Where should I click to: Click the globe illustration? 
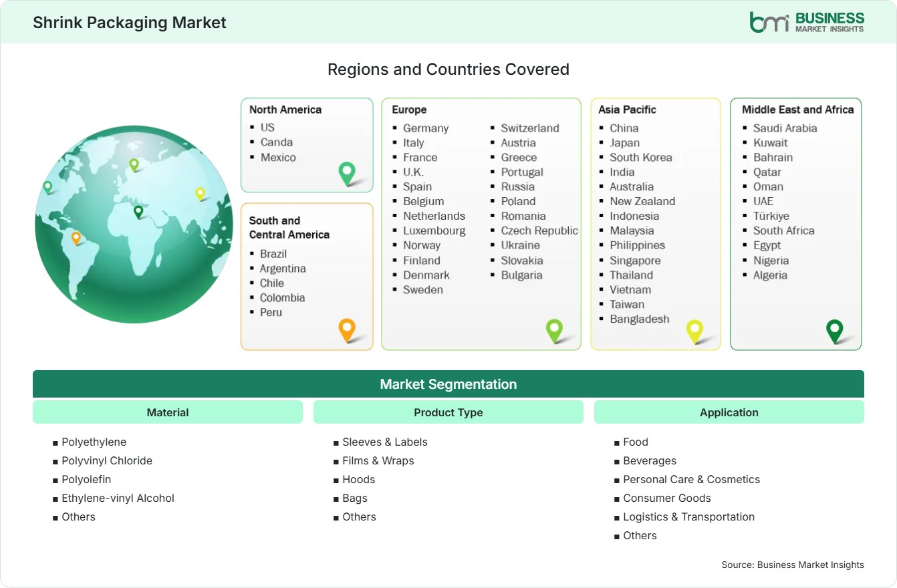tap(134, 224)
